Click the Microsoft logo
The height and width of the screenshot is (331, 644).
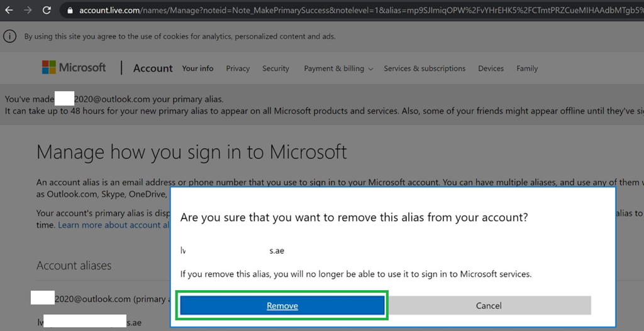[74, 68]
